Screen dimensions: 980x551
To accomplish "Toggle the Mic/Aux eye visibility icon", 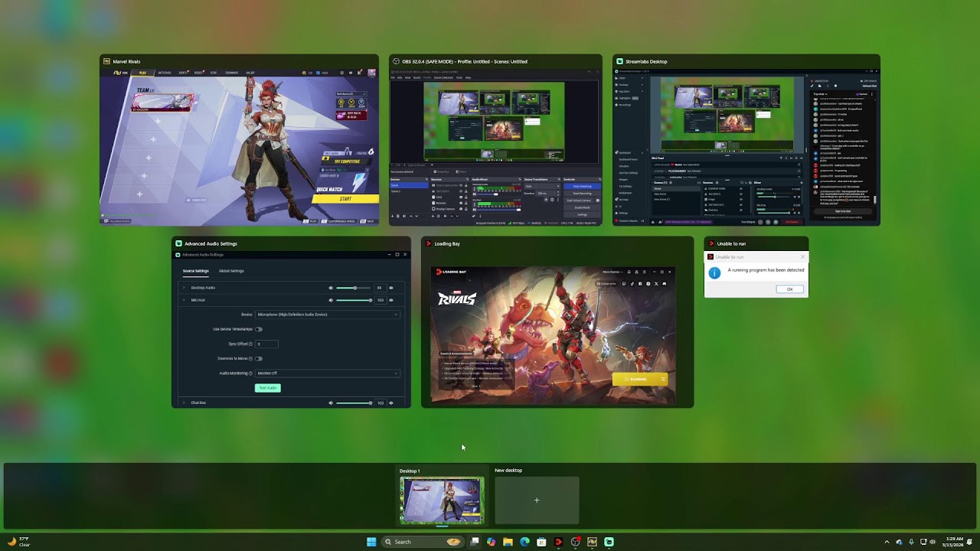I will click(x=390, y=300).
